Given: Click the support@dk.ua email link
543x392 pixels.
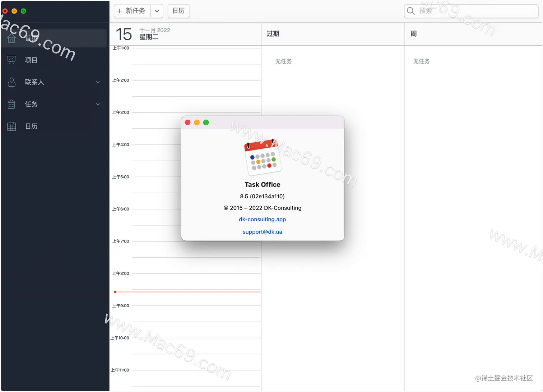Looking at the screenshot, I should pyautogui.click(x=263, y=232).
